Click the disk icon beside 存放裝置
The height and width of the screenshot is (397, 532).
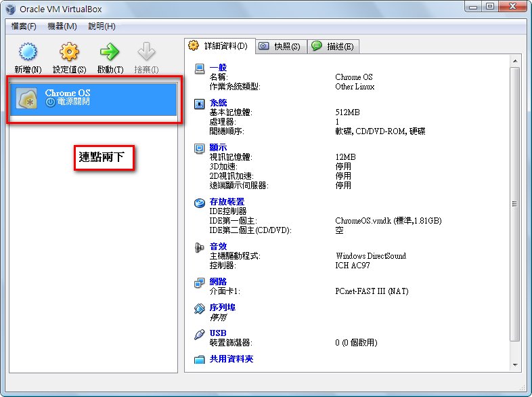click(200, 203)
